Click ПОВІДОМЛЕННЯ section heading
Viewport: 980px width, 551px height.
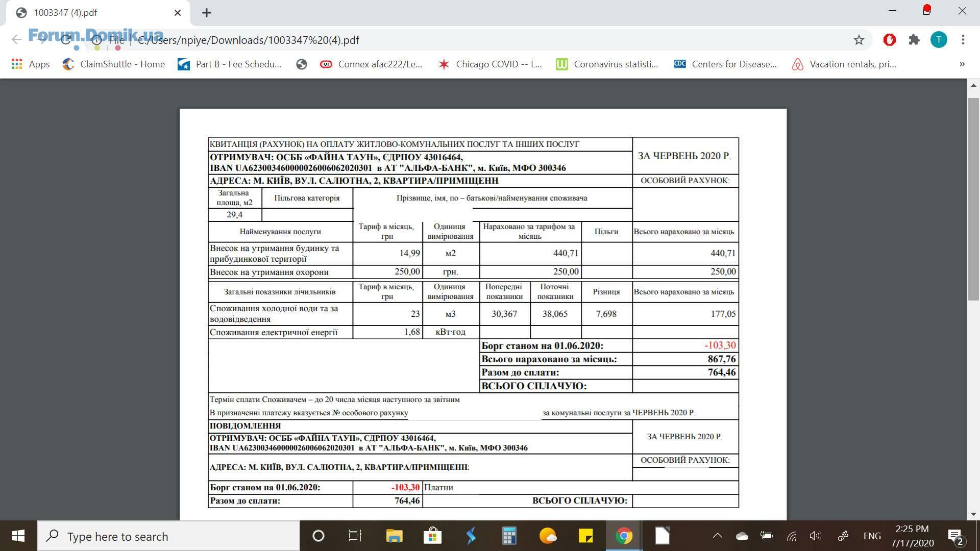tap(246, 426)
